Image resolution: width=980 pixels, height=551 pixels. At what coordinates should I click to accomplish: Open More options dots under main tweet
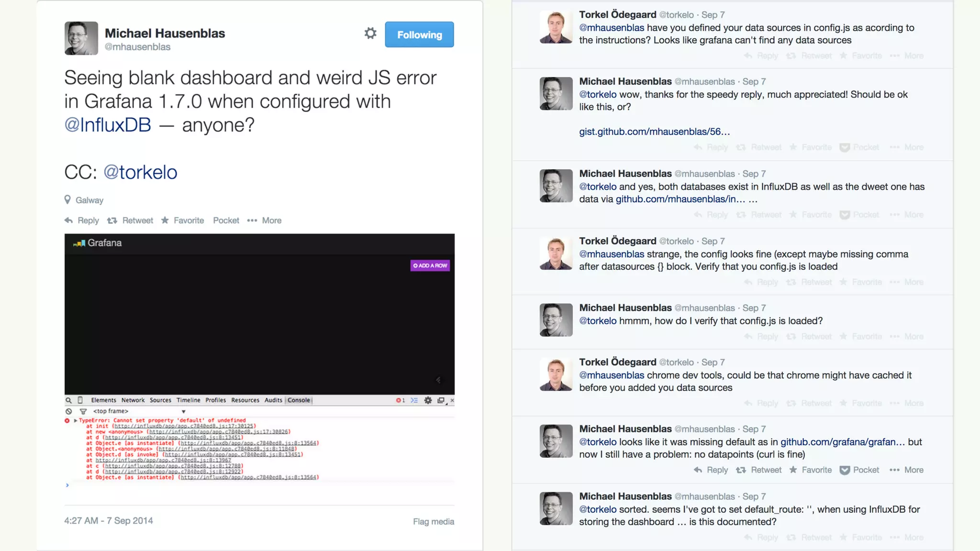point(252,220)
